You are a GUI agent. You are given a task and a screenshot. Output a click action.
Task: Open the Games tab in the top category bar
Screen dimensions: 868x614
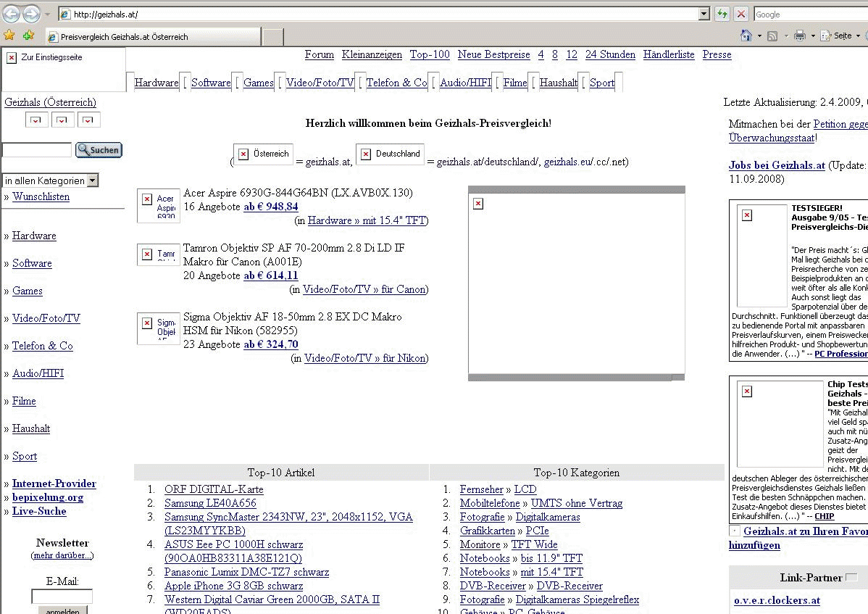(x=258, y=83)
